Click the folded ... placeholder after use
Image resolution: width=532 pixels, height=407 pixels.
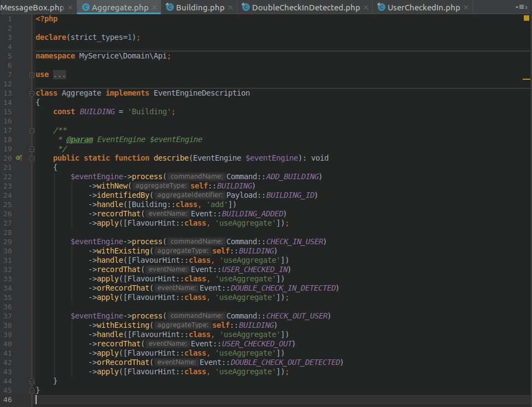click(59, 74)
